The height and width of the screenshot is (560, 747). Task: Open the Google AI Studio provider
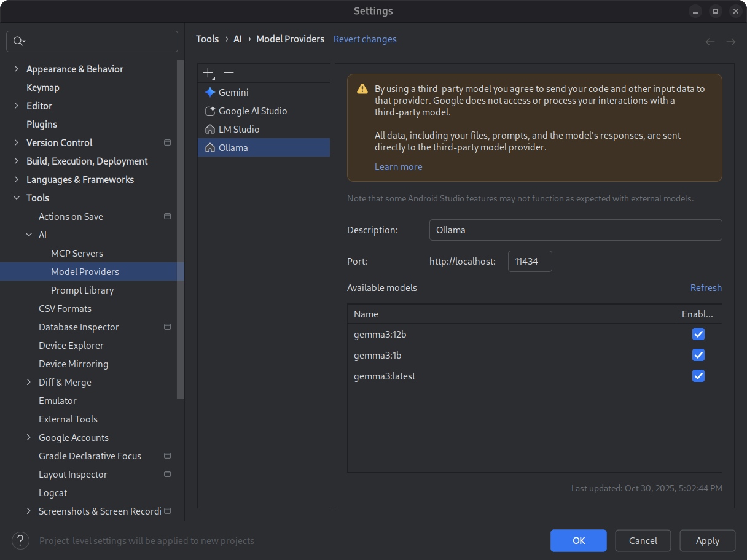[252, 111]
